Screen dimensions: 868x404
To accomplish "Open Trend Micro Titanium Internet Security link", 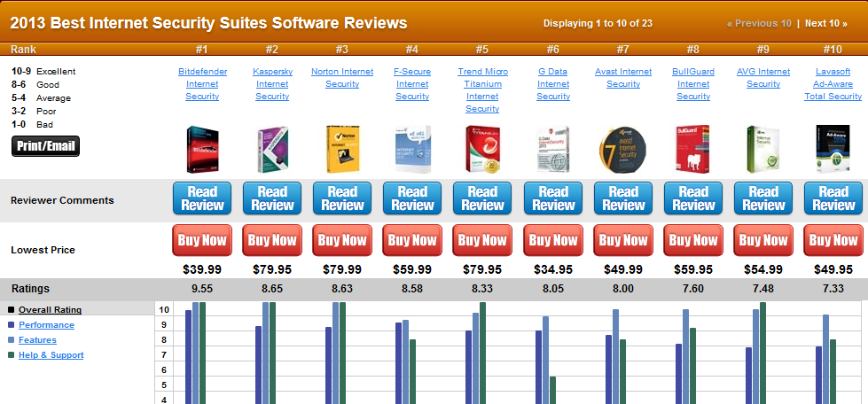I will 482,90.
